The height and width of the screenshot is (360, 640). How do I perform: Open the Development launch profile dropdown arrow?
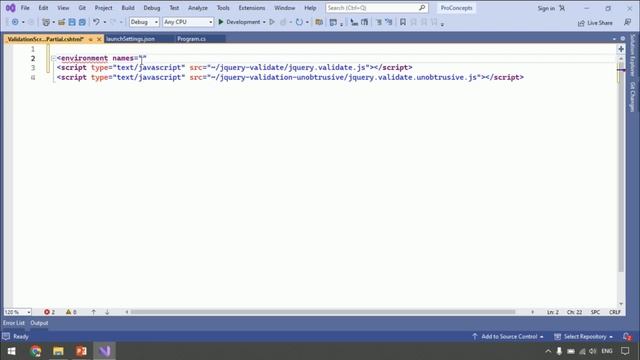(x=264, y=22)
